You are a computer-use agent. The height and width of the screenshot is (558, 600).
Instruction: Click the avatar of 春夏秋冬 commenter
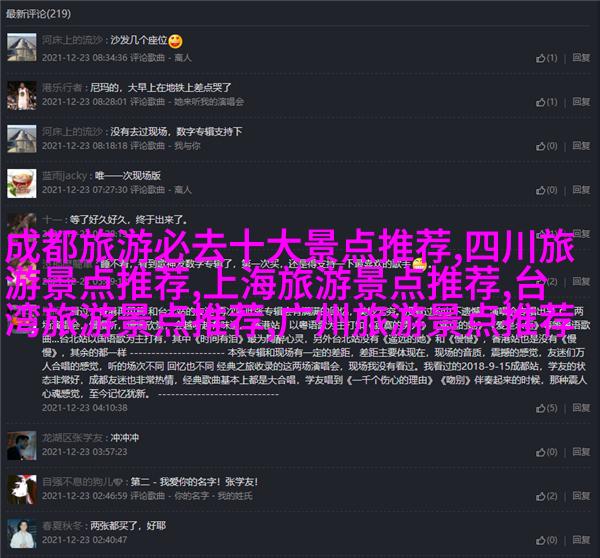coord(22,534)
